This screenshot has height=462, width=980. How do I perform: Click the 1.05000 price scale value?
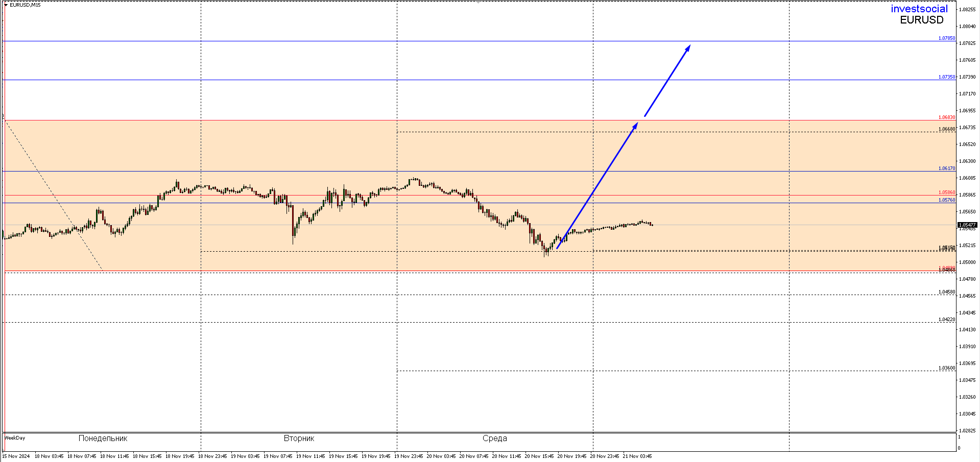pyautogui.click(x=967, y=262)
